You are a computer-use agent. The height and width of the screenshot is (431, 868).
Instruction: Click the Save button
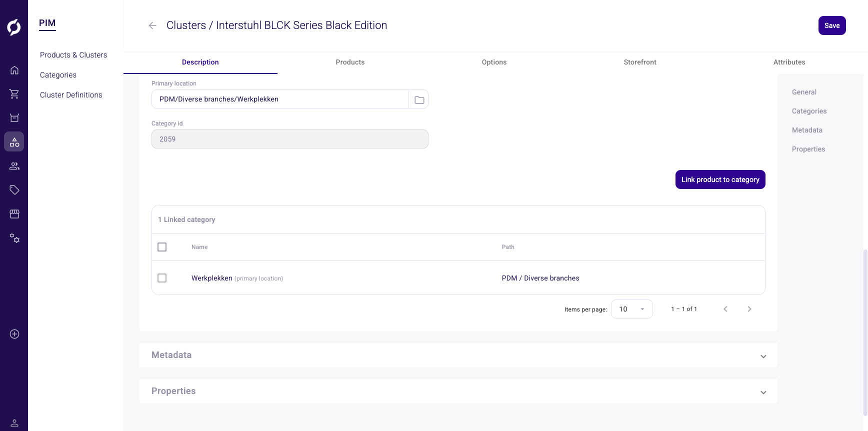[831, 25]
